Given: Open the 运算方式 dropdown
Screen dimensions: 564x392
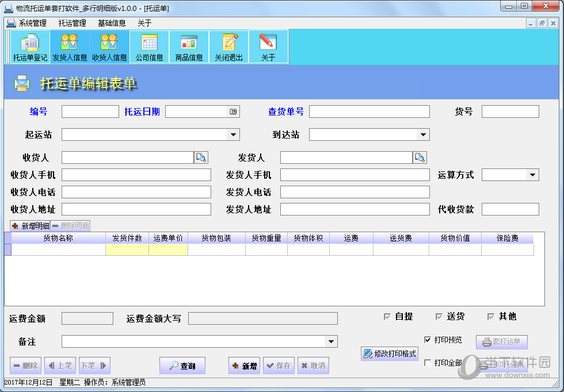Looking at the screenshot, I should [532, 175].
